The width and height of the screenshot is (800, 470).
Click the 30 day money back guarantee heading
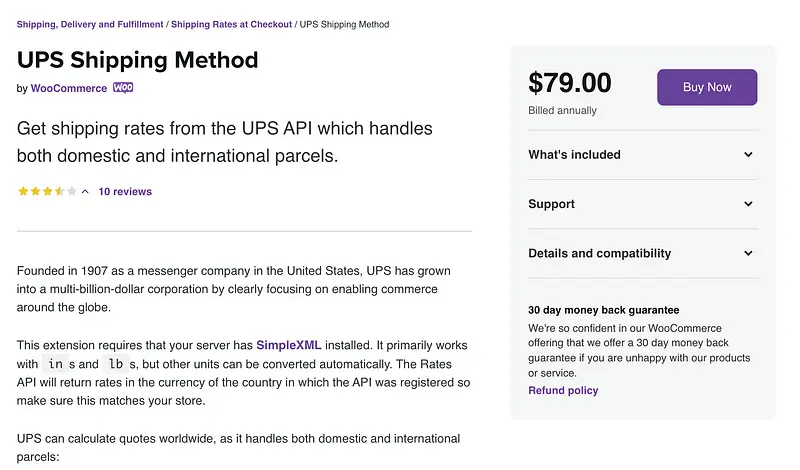[x=603, y=310]
